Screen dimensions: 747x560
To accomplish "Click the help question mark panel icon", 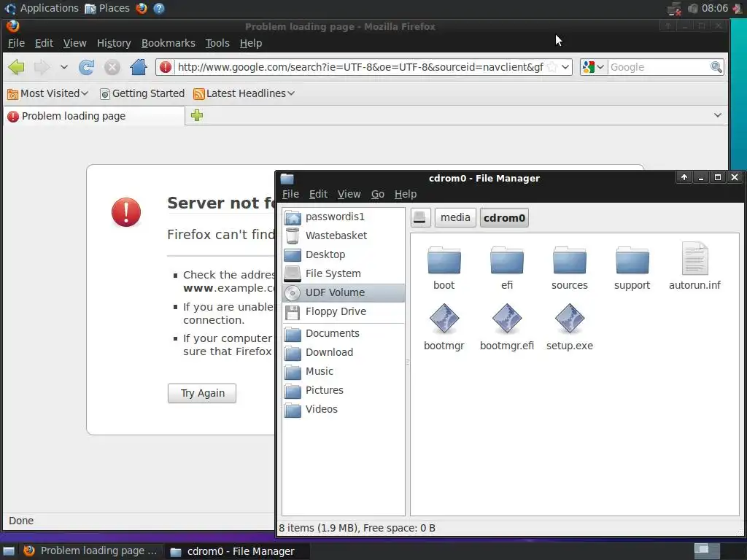I will [159, 9].
